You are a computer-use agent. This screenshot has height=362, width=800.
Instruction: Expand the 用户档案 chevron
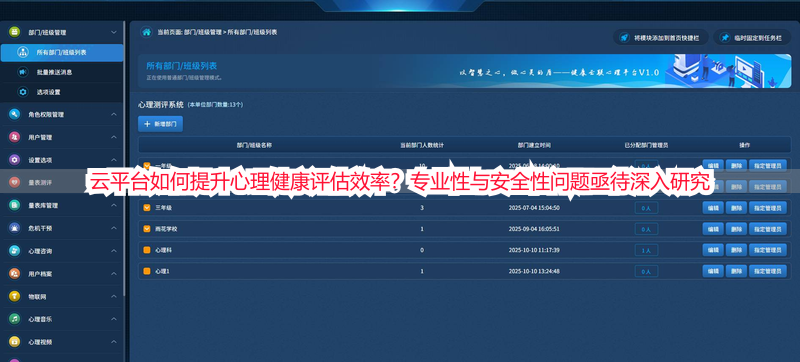[x=114, y=274]
